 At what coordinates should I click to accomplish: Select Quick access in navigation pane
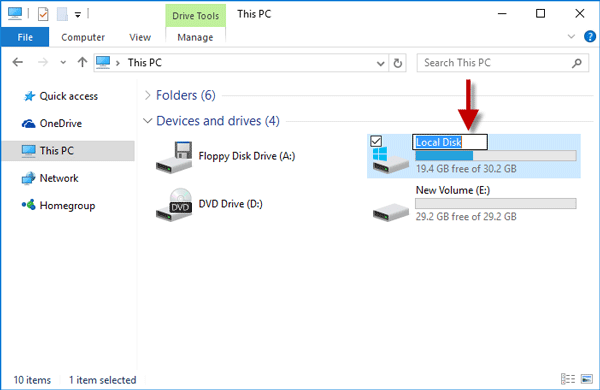68,96
